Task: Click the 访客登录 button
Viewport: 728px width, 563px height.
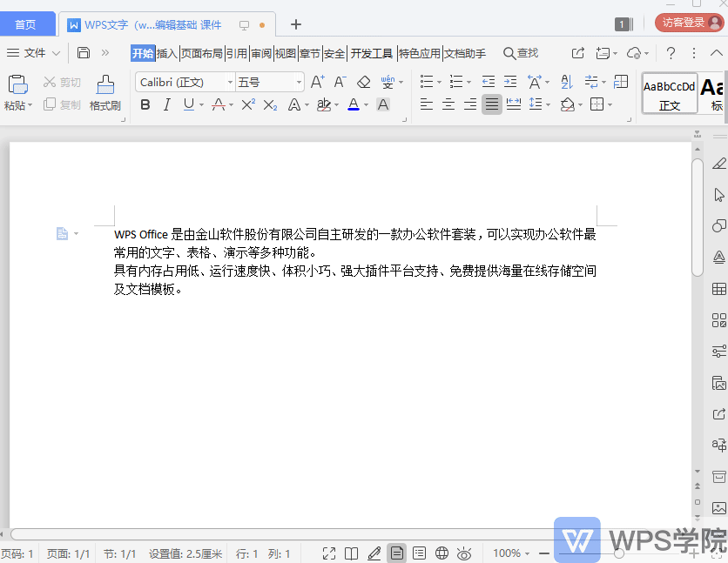Action: point(687,22)
